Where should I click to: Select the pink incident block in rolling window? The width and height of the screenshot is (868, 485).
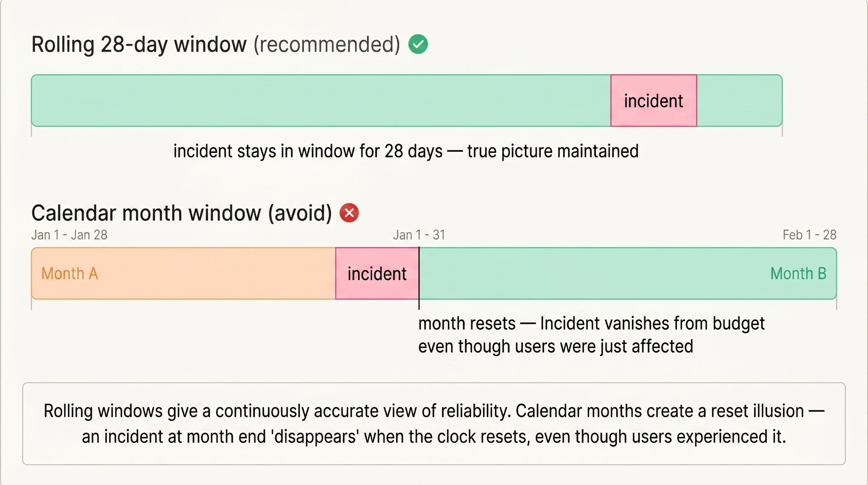tap(654, 100)
